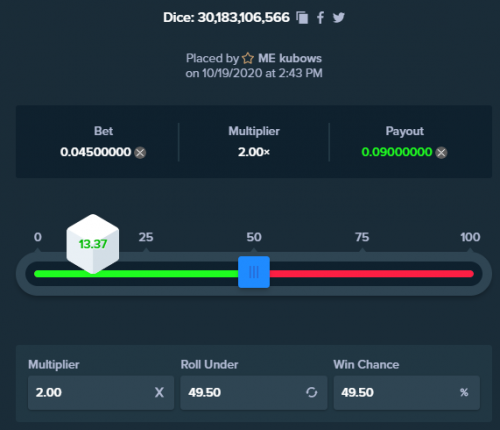The height and width of the screenshot is (430, 500).
Task: Copy the dice bet ID
Action: [x=302, y=18]
